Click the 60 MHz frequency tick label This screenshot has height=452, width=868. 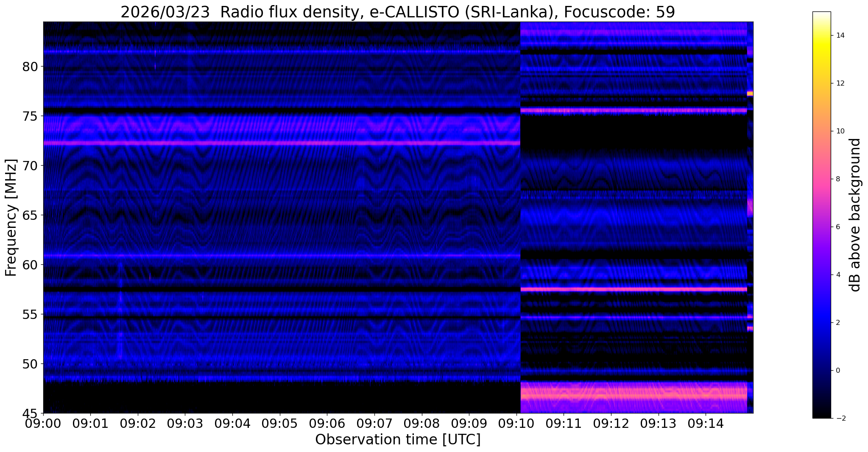tap(31, 265)
